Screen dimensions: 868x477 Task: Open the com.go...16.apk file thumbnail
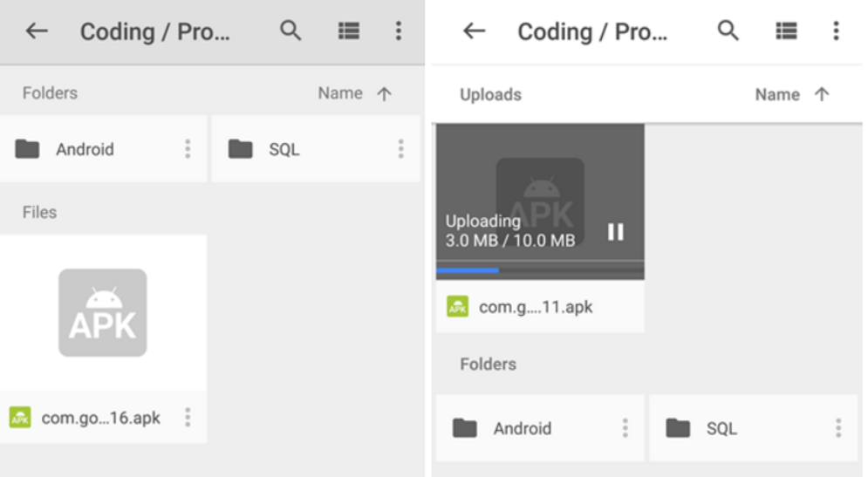point(103,313)
